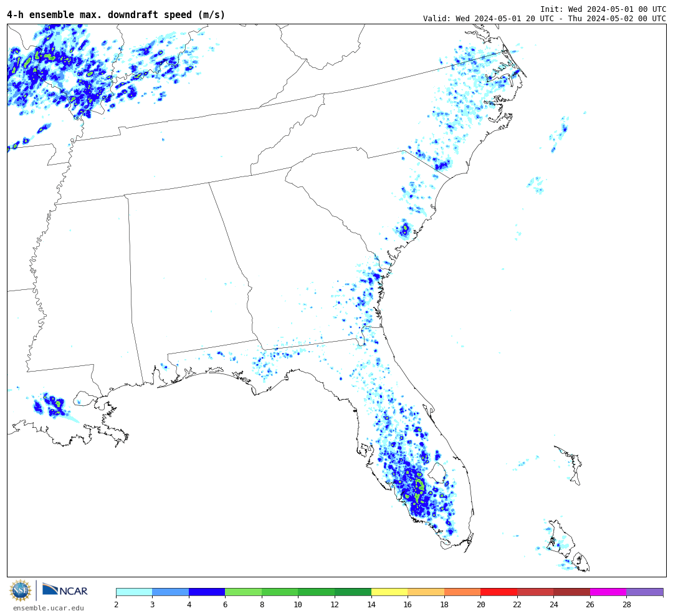The width and height of the screenshot is (673, 616).
Task: Click the colorbar tick label '18'
Action: (x=444, y=604)
